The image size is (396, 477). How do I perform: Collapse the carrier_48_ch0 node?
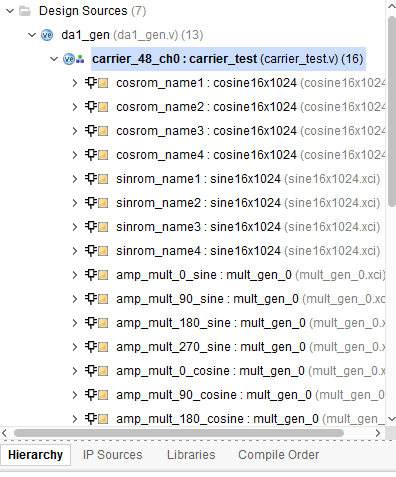(54, 59)
